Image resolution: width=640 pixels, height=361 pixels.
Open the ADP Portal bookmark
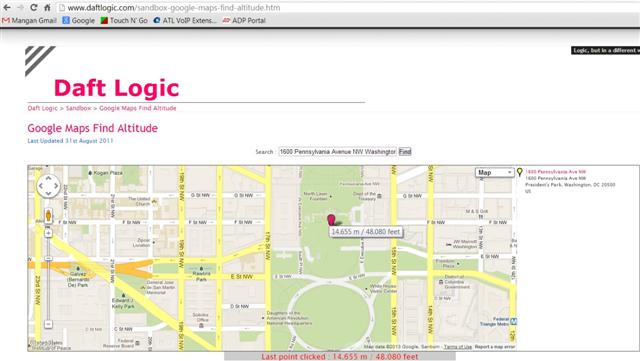click(244, 20)
